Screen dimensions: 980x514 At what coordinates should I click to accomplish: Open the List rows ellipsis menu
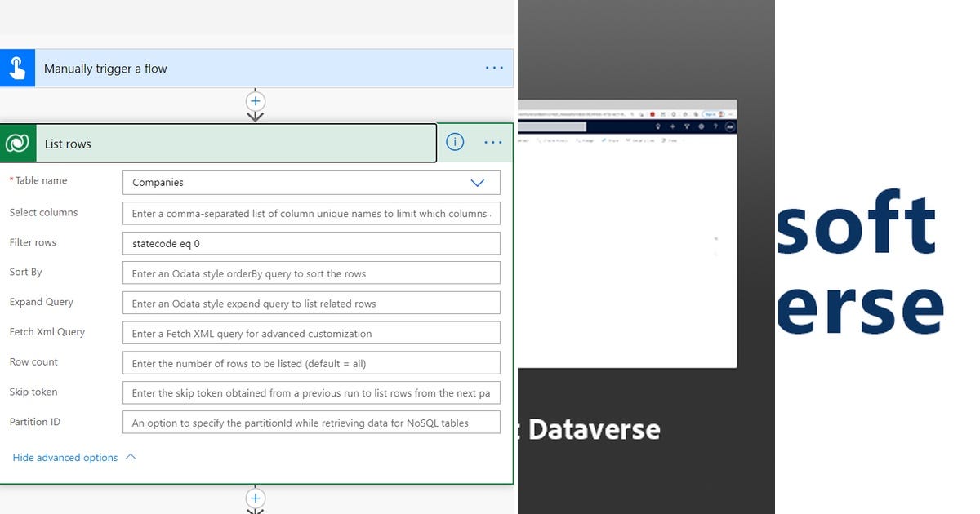492,141
